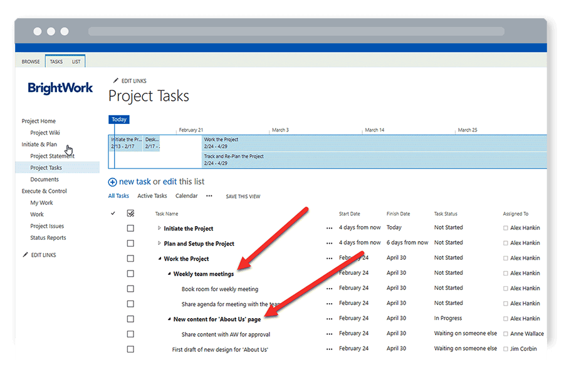
Task: Click the plus icon beside new task
Action: tap(113, 182)
